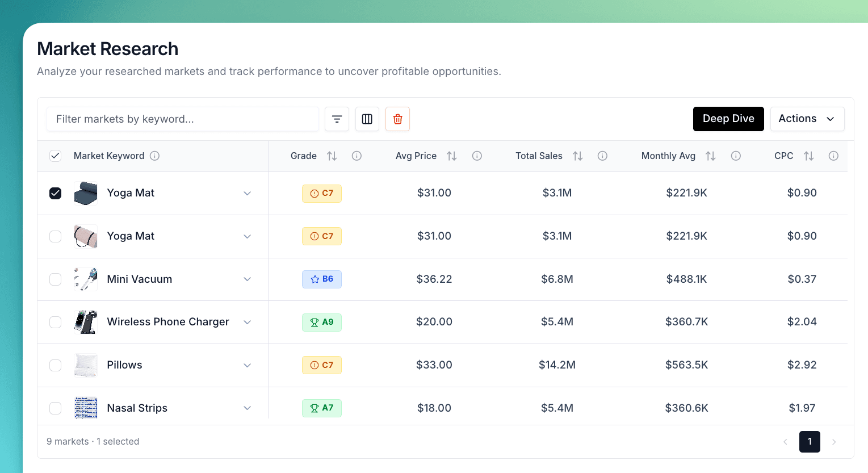Click the keyword filter input field
This screenshot has height=473, width=868.
(182, 119)
